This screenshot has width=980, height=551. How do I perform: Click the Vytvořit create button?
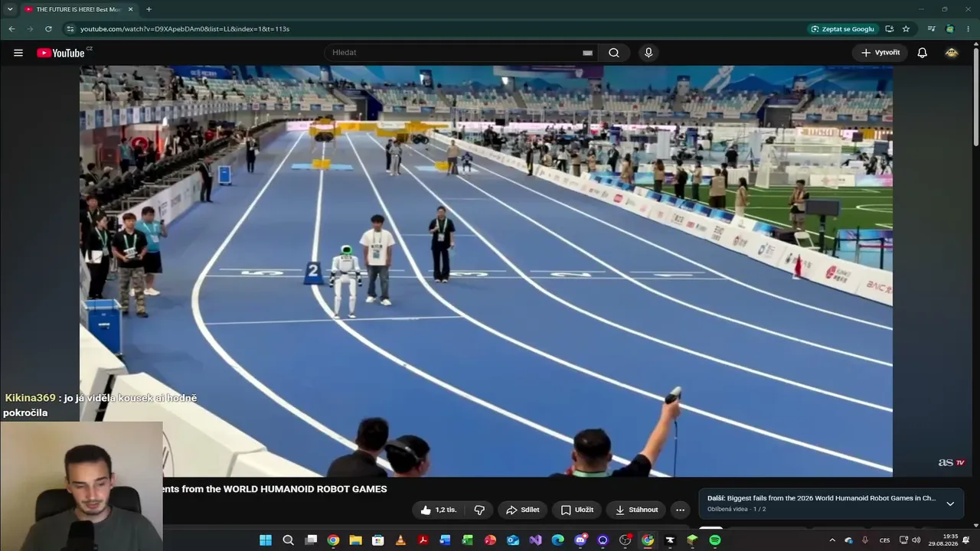pos(880,53)
